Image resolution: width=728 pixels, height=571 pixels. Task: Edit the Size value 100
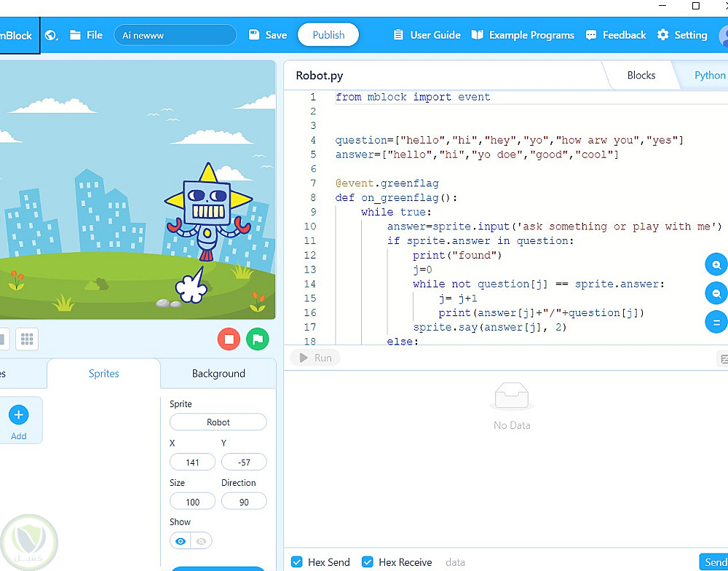pos(192,502)
